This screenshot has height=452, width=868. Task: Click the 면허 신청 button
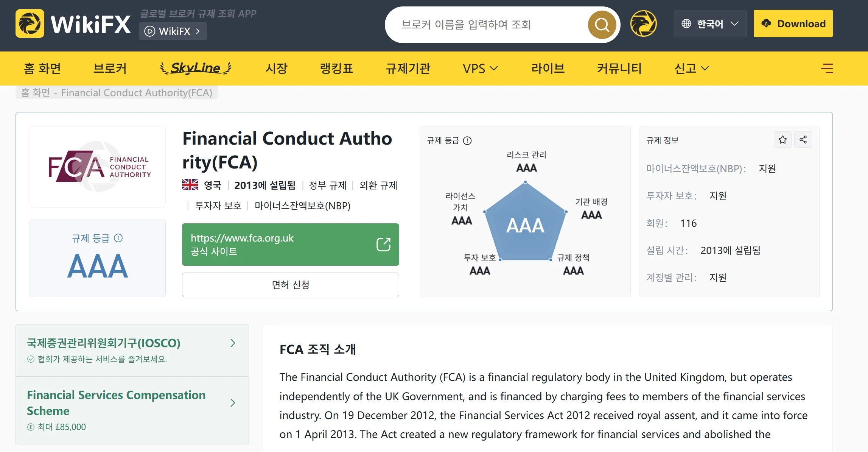[291, 285]
